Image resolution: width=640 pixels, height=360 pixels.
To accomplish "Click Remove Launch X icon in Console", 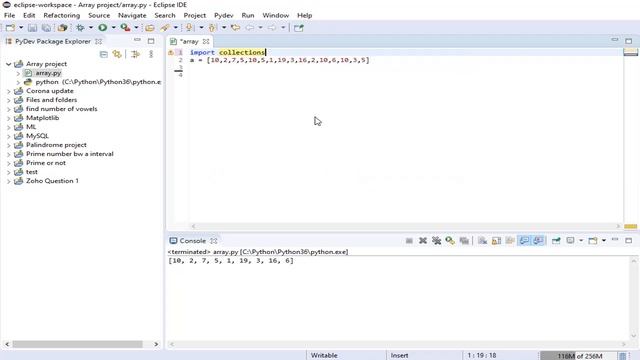I will 423,241.
